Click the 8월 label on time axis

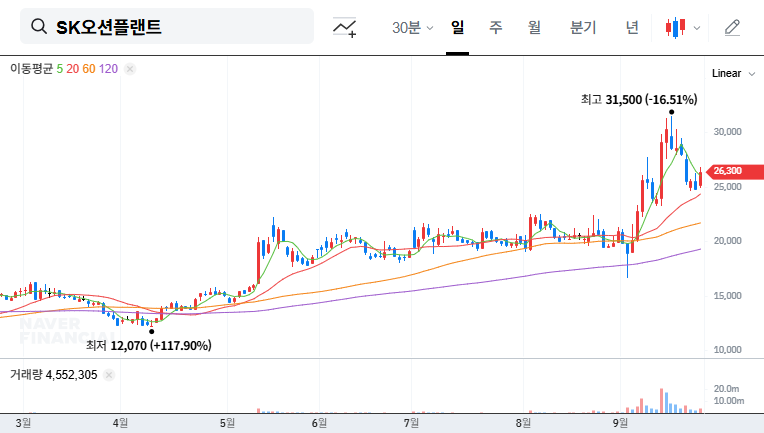click(x=523, y=423)
